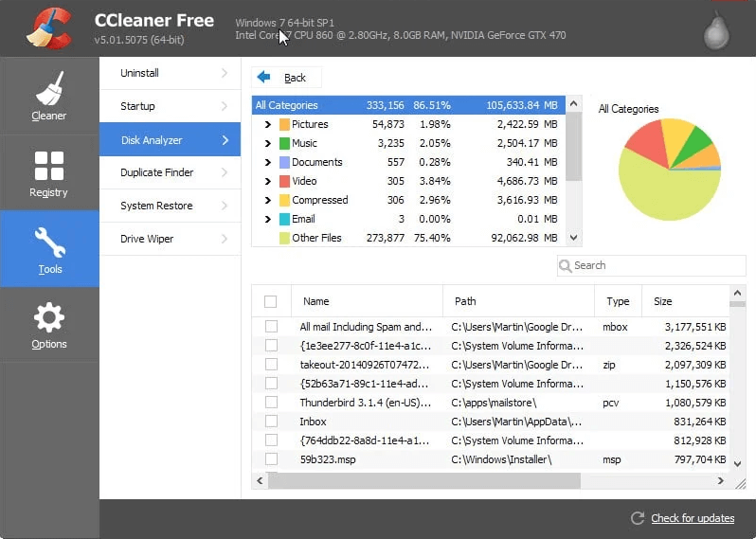Sort file list by Type column
The image size is (756, 539).
(618, 301)
